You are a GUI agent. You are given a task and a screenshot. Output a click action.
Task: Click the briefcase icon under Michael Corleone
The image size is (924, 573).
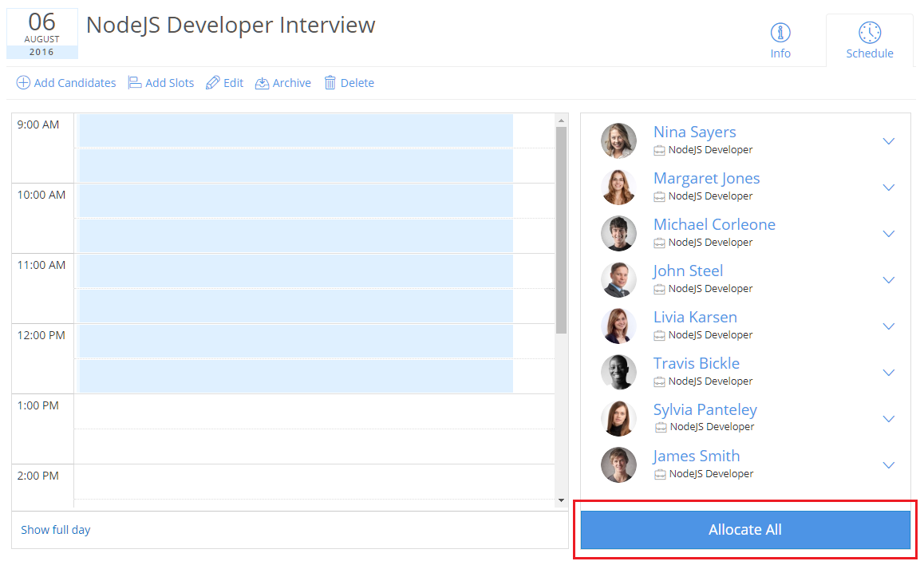point(659,243)
